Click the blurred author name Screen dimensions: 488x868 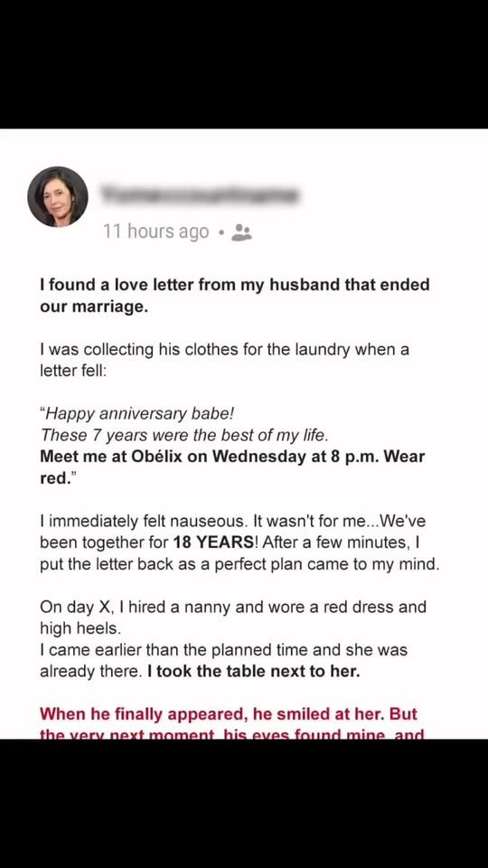click(x=201, y=195)
